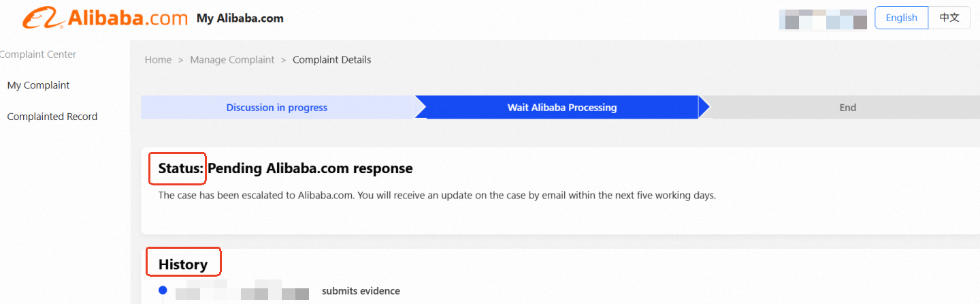Open Complaint Center section
Viewport: 980px width, 304px height.
pos(38,55)
